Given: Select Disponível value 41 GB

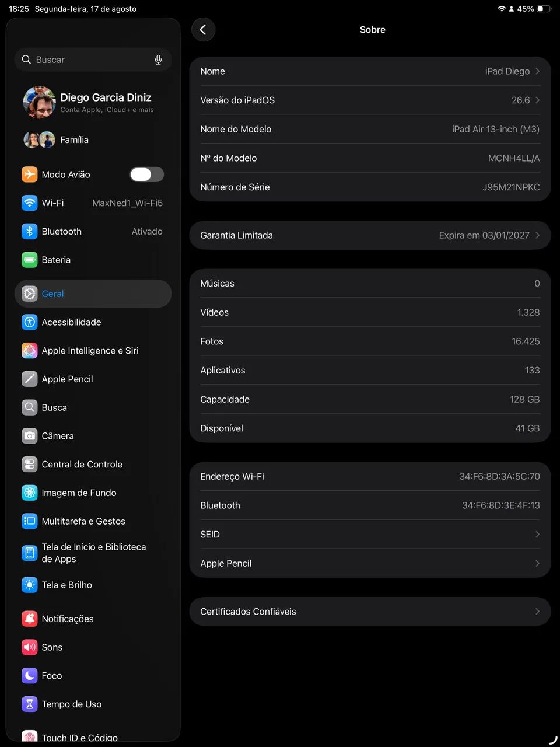Looking at the screenshot, I should [527, 428].
